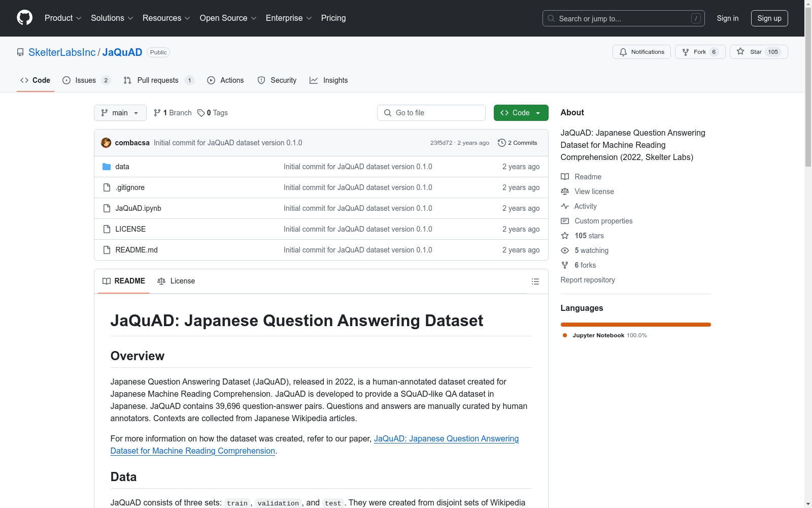Open the JaQuAD repository name link
The width and height of the screenshot is (812, 508).
[122, 52]
